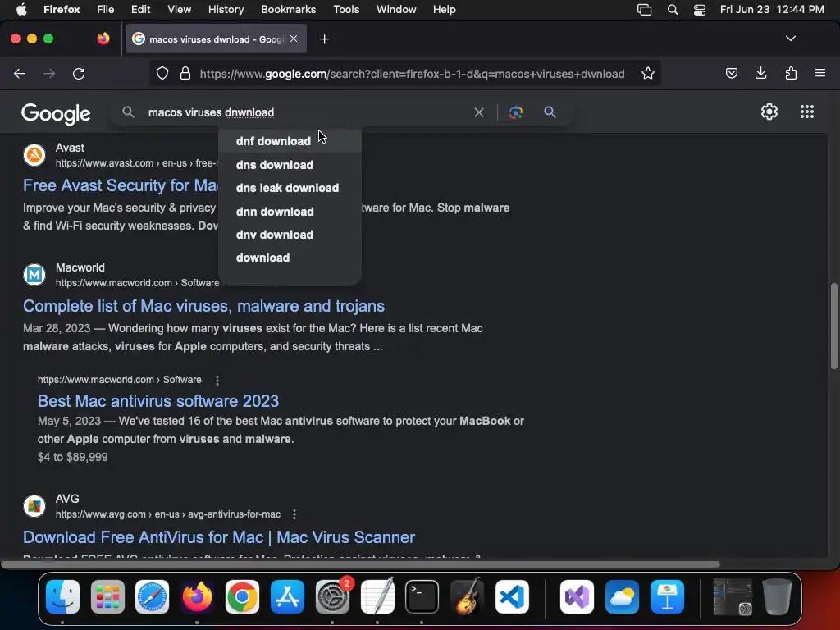Open the Tools menu
Viewport: 840px width, 630px height.
pos(346,9)
